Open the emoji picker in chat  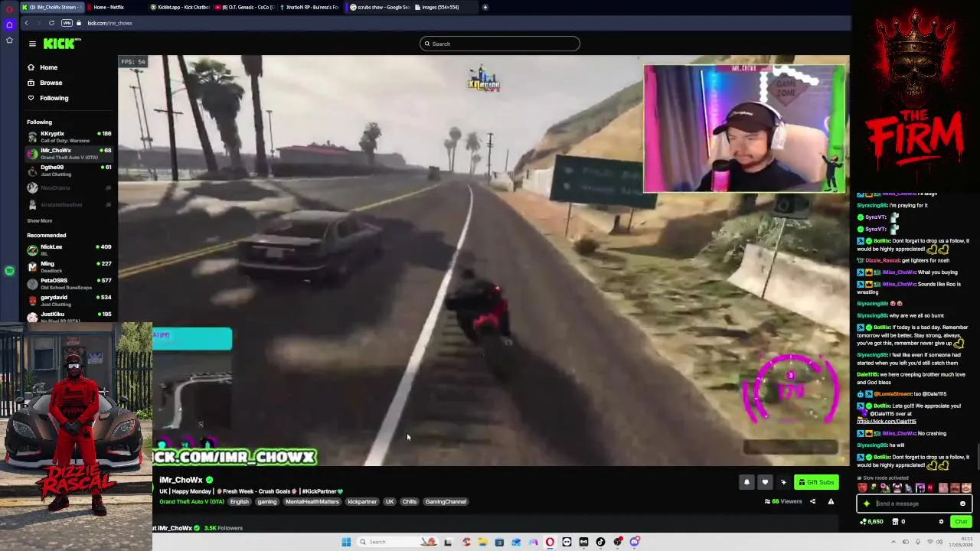[962, 504]
